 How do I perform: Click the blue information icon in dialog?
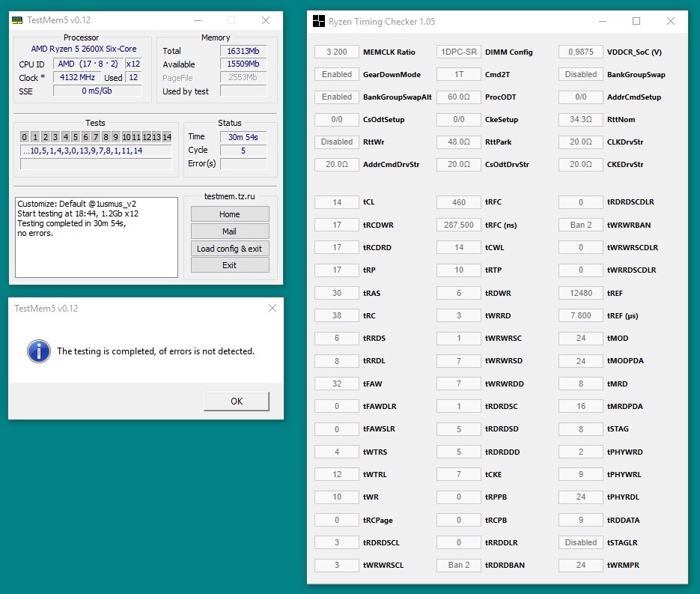(38, 351)
